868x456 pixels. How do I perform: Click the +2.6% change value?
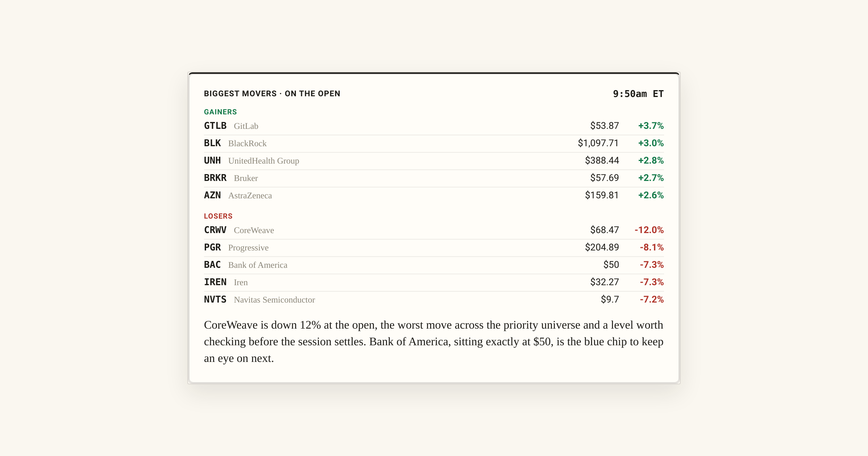click(651, 195)
